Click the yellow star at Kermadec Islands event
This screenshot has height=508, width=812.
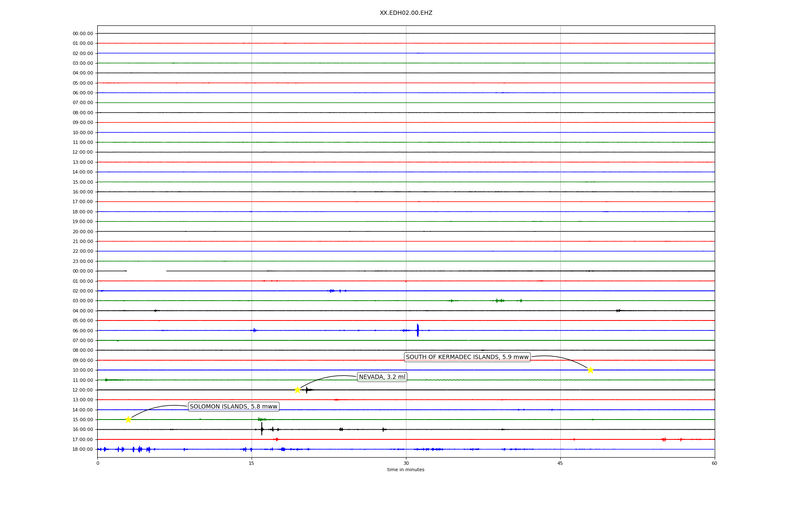pos(590,370)
